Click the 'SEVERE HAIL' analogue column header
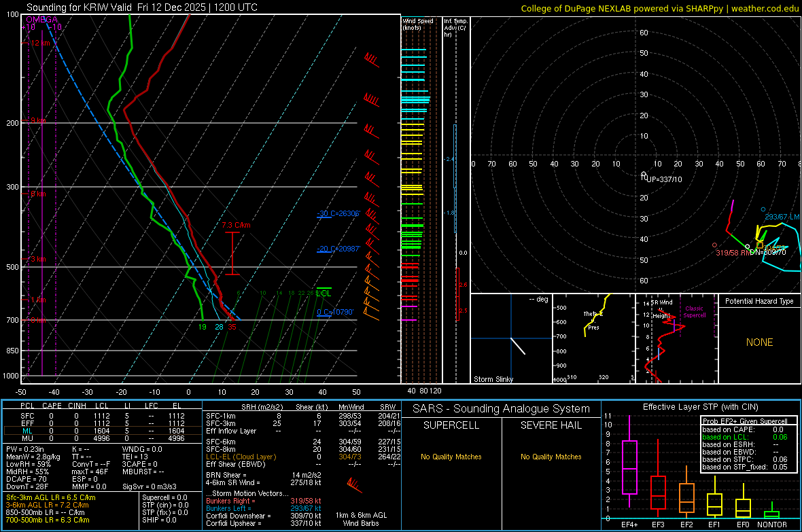Image resolution: width=802 pixels, height=532 pixels. pyautogui.click(x=551, y=425)
